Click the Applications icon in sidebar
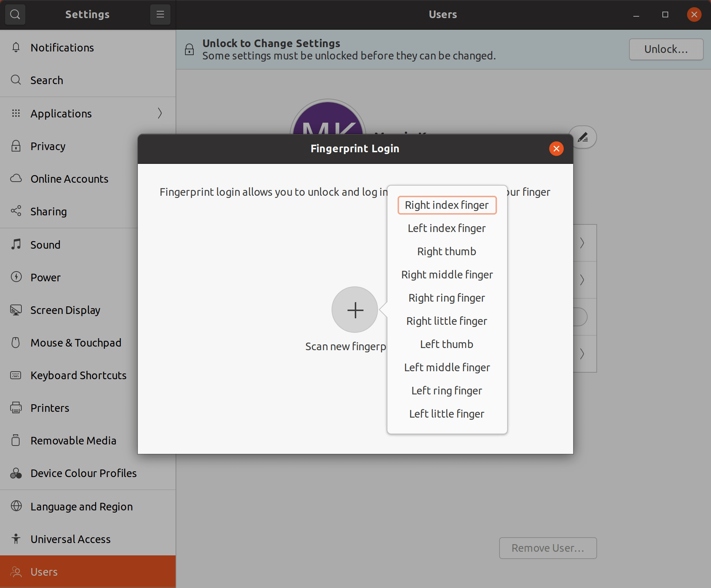The height and width of the screenshot is (588, 711). tap(16, 113)
